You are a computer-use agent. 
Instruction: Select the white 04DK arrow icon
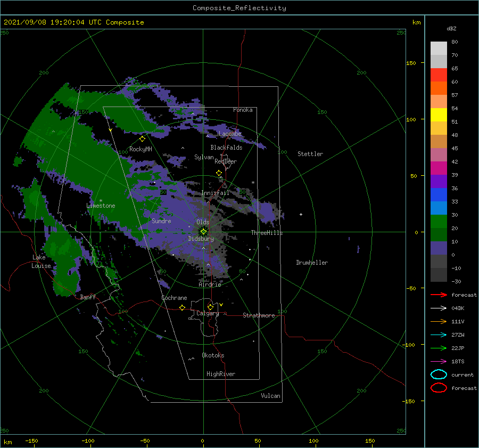click(439, 308)
